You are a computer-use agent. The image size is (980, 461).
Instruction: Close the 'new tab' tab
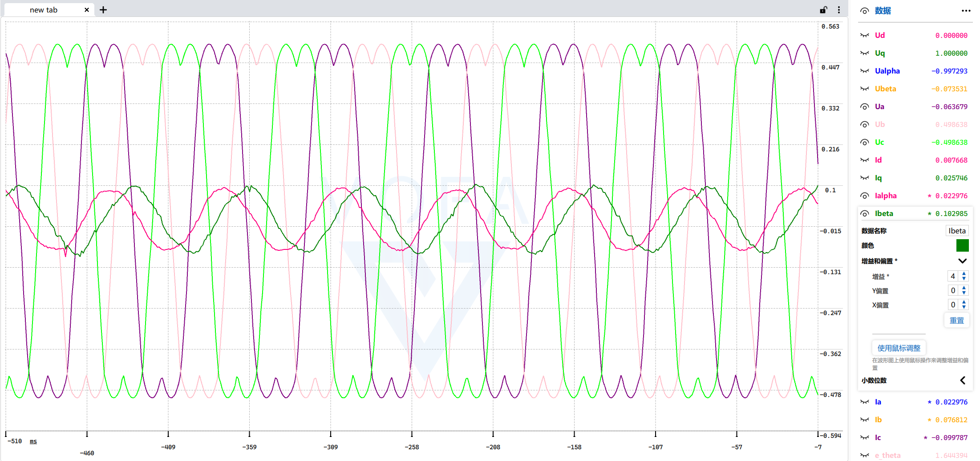(87, 10)
